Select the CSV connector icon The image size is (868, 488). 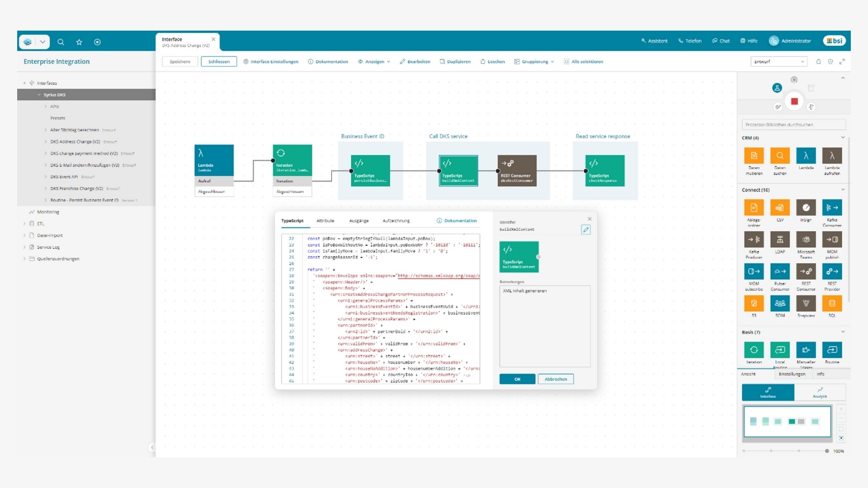780,207
